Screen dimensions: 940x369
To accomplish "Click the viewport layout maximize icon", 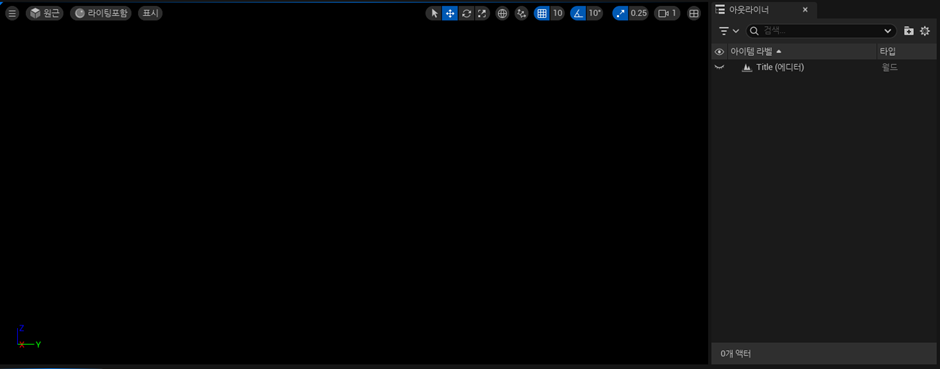I will coord(694,13).
